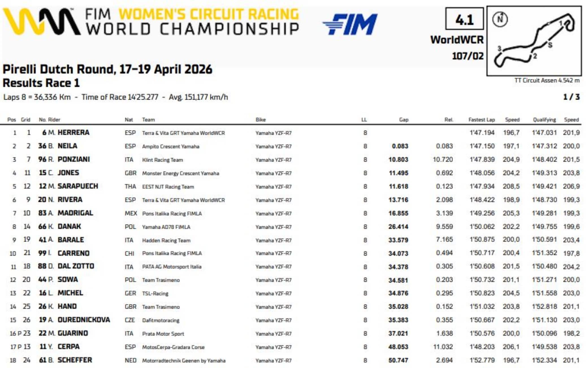
Task: Click the yellow and black WCR logo
Action: pyautogui.click(x=42, y=21)
